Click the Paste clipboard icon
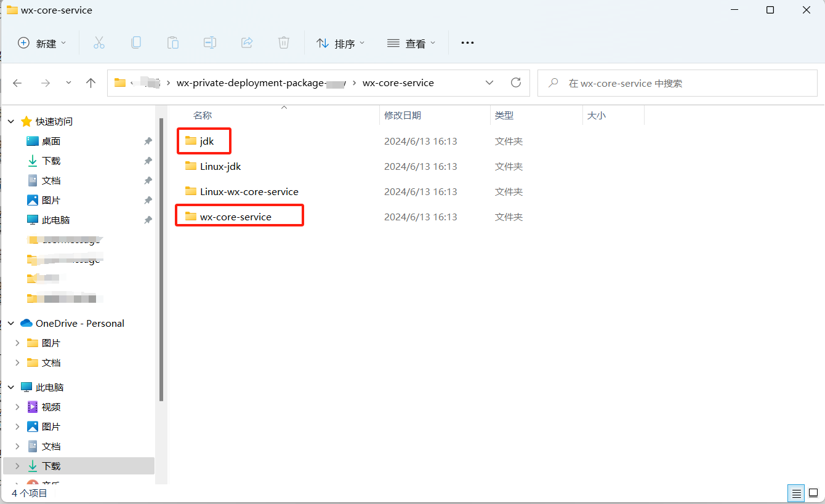The image size is (825, 504). pos(173,42)
